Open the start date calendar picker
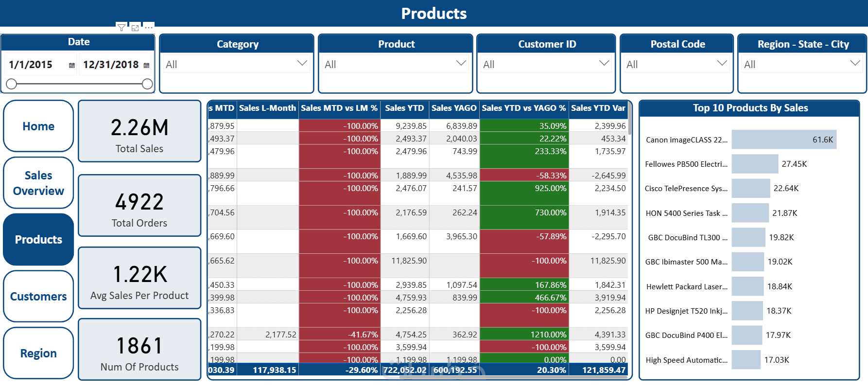The image size is (868, 388). coord(72,65)
